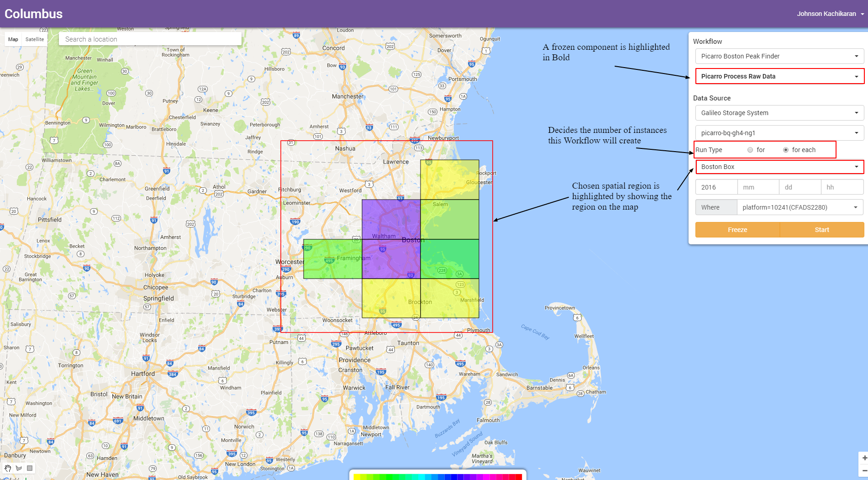Viewport: 868px width, 480px height.
Task: Click the light green grid cell over Salem
Action: pos(450,219)
